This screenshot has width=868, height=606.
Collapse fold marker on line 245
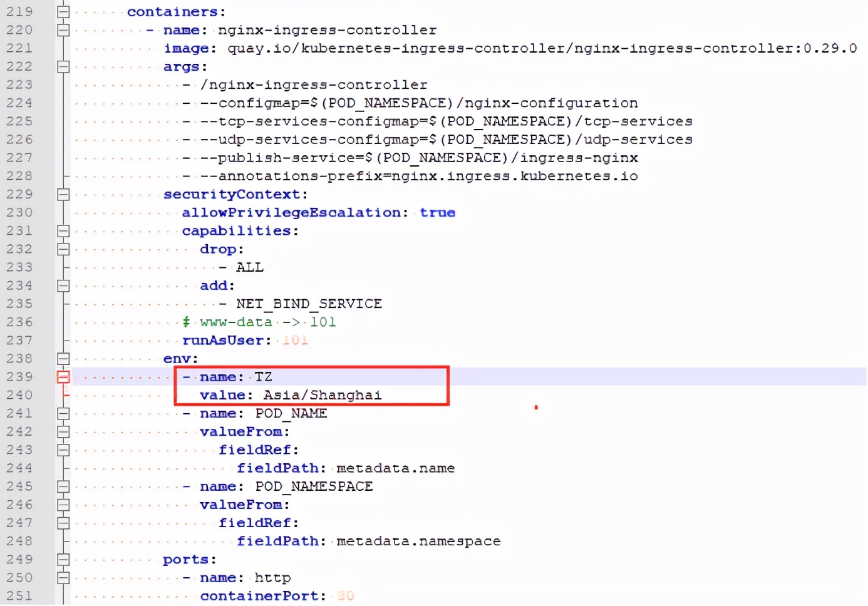point(63,486)
